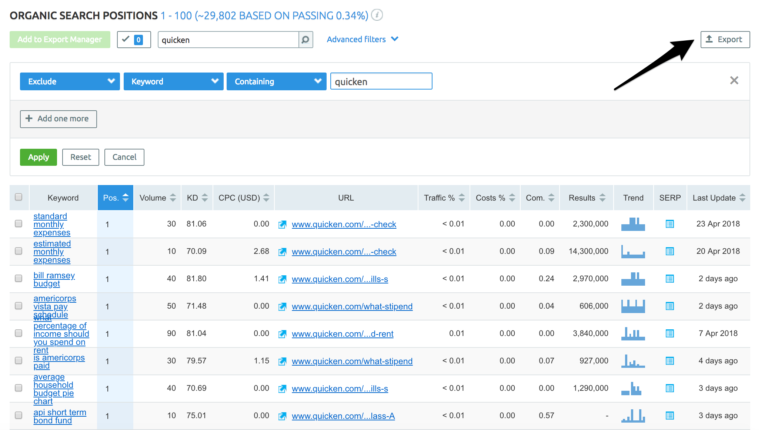Open external link icon for api short term bond

click(282, 416)
